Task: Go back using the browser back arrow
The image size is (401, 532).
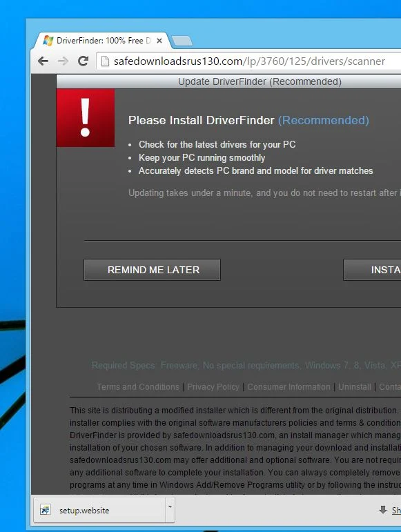Action: [43, 61]
